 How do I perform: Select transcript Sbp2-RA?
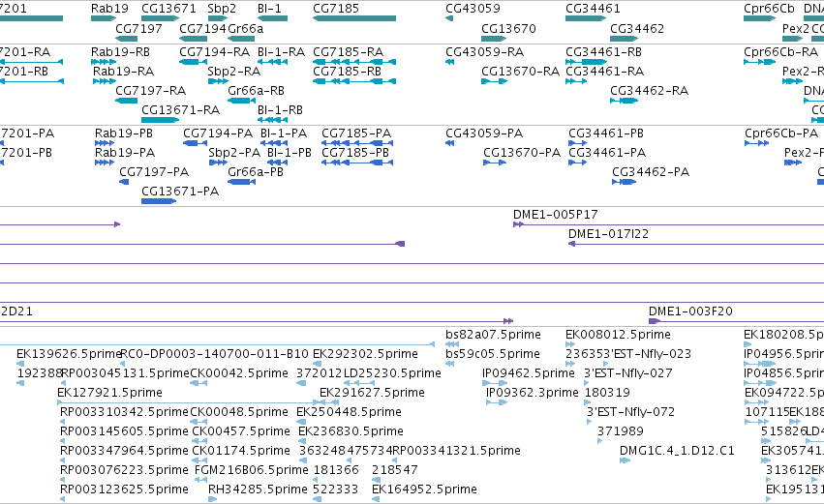(x=234, y=72)
